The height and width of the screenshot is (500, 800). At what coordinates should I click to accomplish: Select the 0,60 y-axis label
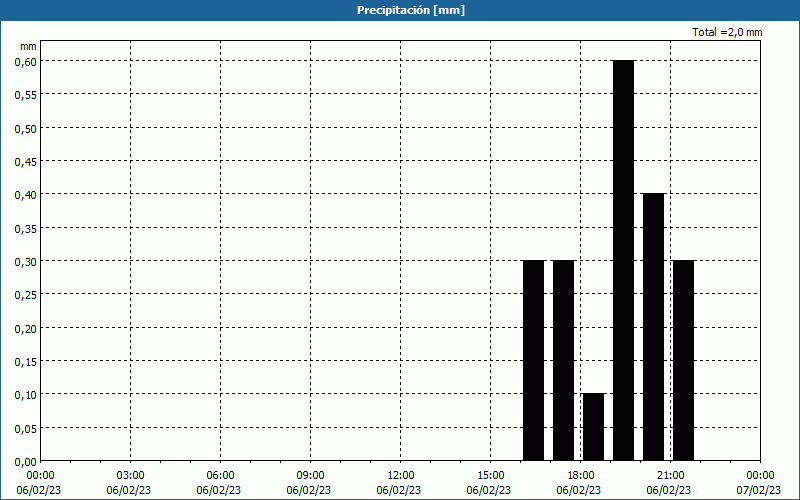tap(26, 61)
